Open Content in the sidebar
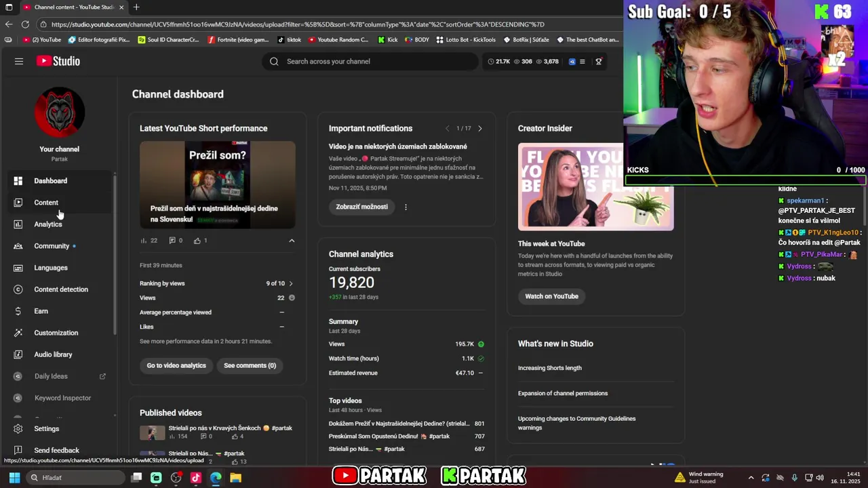This screenshot has width=868, height=488. [58, 203]
